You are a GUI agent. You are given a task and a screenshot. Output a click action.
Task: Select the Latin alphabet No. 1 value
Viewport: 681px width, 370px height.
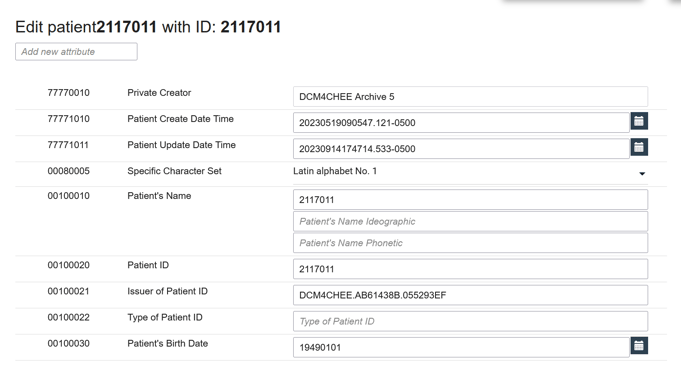click(335, 171)
